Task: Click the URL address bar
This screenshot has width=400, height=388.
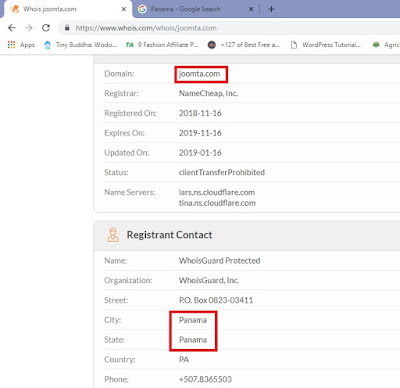Action: point(230,28)
